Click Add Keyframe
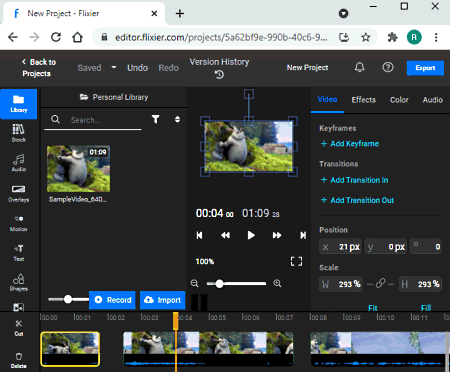Image resolution: width=450 pixels, height=372 pixels. (349, 144)
